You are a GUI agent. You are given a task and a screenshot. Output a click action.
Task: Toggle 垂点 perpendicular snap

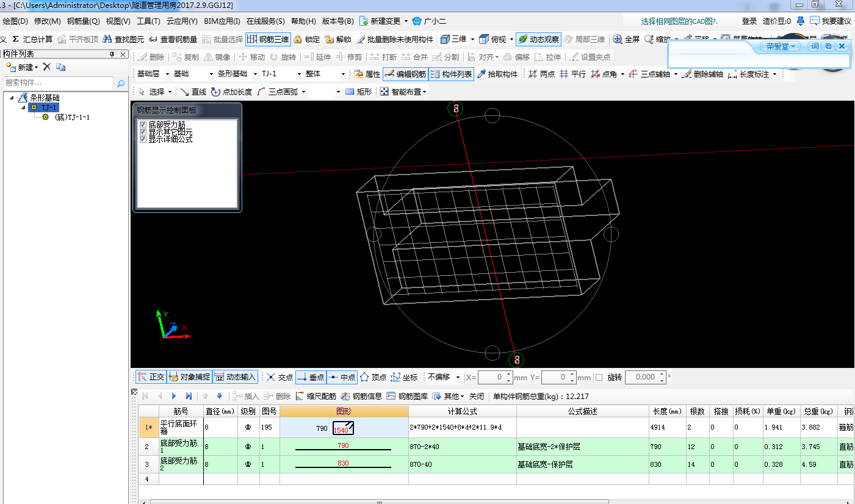(x=311, y=377)
